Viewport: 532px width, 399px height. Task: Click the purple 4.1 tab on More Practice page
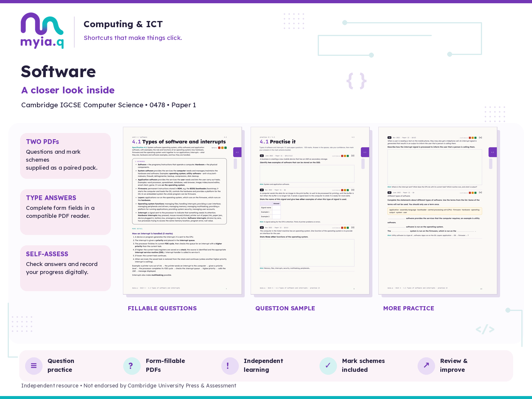click(x=493, y=152)
